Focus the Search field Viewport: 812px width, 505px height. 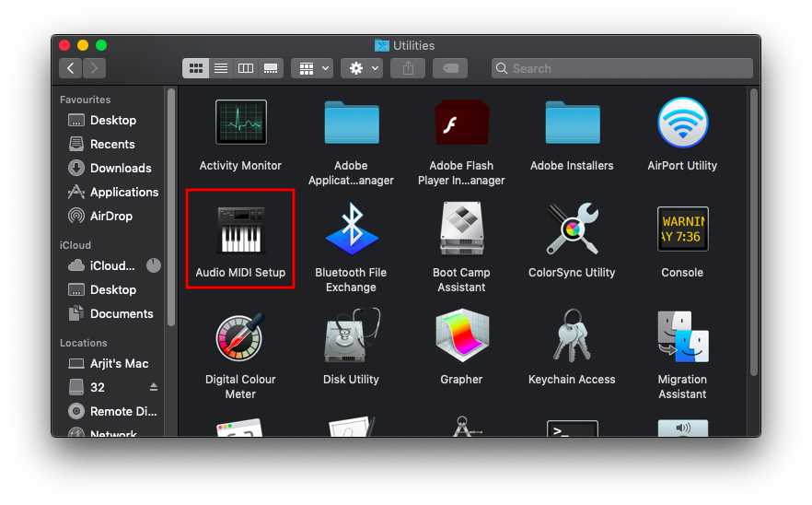tap(622, 68)
